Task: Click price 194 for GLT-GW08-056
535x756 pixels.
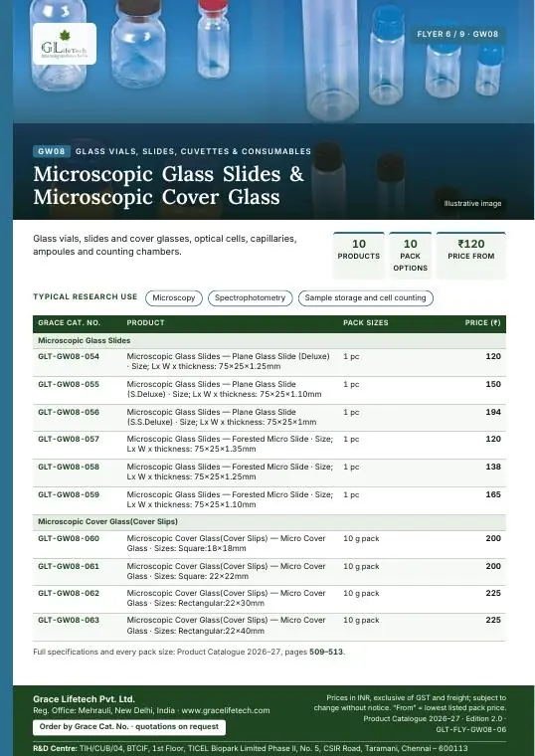Action: [493, 412]
